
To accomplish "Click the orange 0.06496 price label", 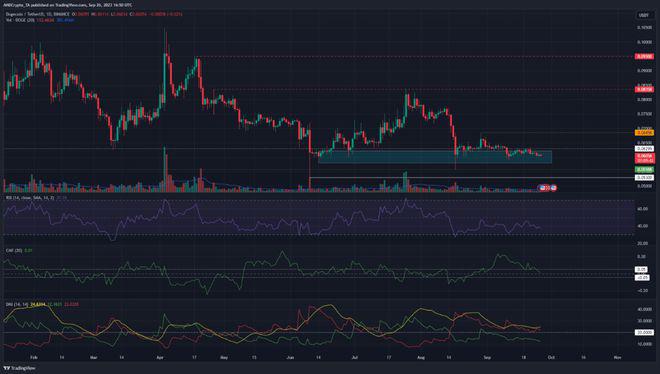I will click(x=644, y=133).
